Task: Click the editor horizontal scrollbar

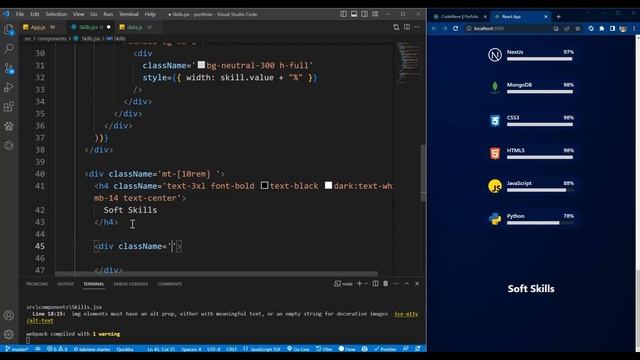Action: [x=216, y=274]
